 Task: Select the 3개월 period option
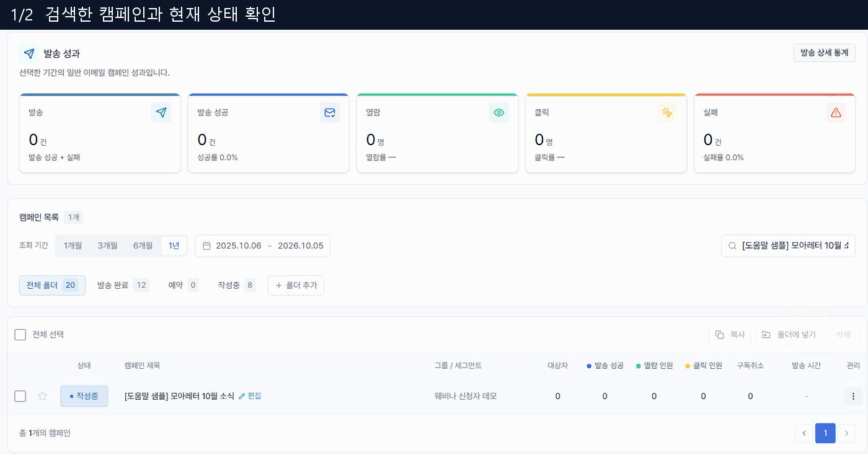click(107, 245)
